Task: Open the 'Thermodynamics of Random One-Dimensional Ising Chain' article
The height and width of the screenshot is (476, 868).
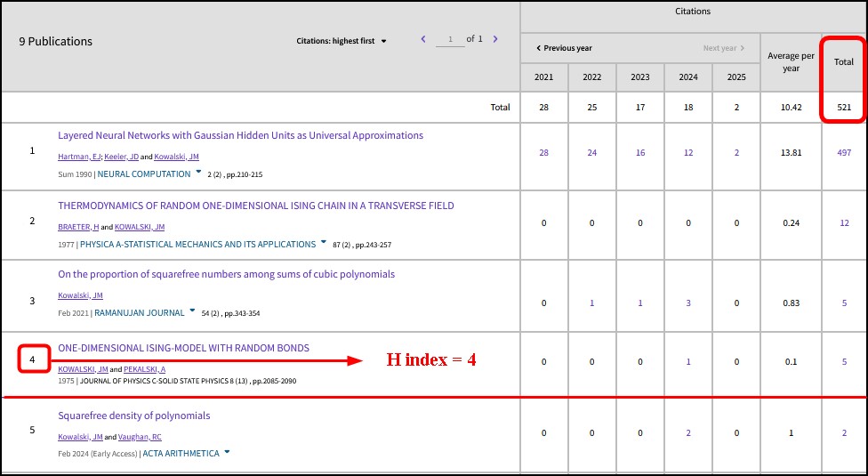Action: [x=255, y=206]
